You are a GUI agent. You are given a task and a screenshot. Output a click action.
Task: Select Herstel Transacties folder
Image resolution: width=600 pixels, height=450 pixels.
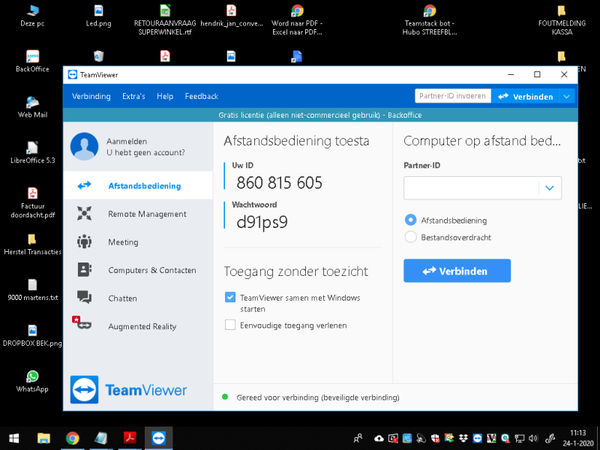[32, 245]
